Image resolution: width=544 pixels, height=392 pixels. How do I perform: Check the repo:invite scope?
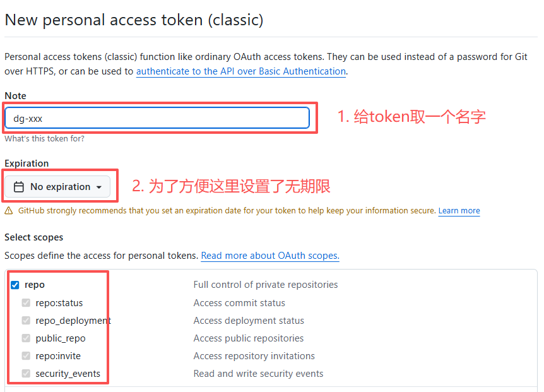click(x=26, y=355)
